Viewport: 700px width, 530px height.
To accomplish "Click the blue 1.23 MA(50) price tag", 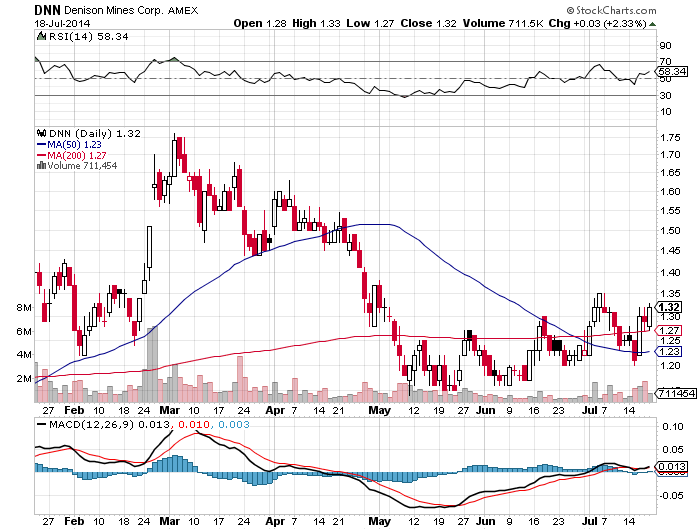I will pyautogui.click(x=669, y=352).
